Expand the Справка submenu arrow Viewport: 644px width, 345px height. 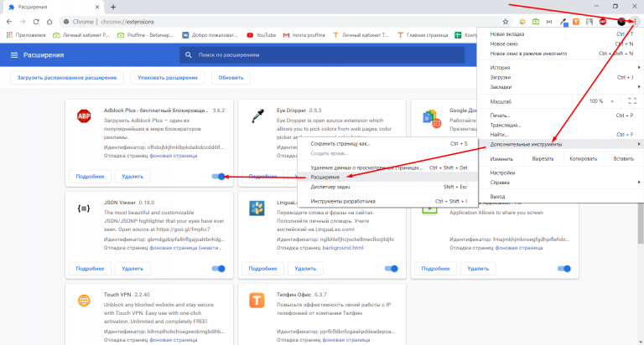[x=639, y=183]
